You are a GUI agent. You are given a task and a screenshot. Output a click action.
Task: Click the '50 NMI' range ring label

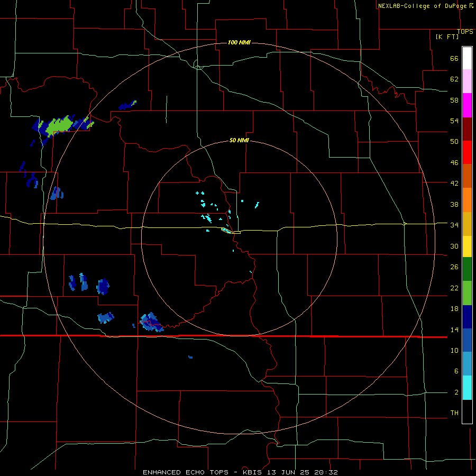click(x=239, y=140)
